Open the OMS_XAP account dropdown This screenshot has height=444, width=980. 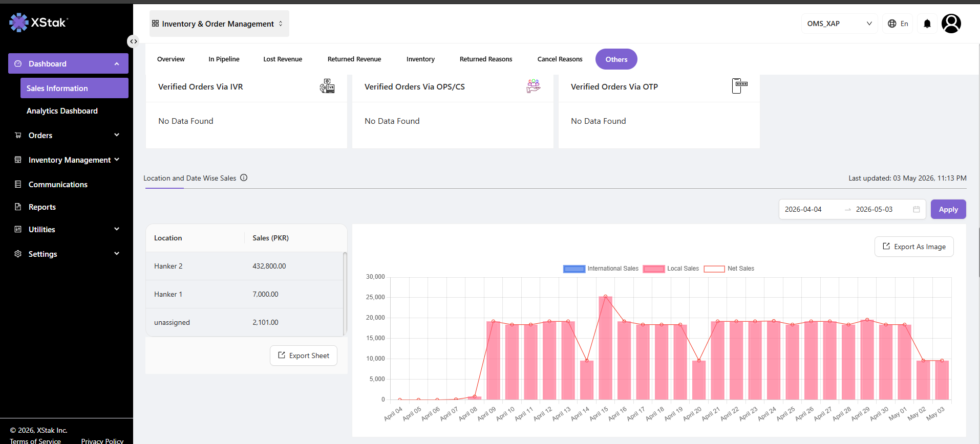(839, 24)
